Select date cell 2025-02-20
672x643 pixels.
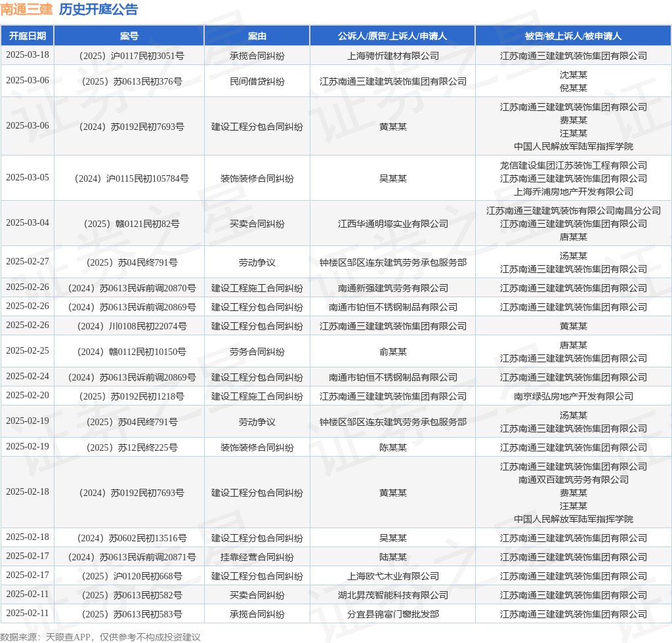tap(28, 396)
